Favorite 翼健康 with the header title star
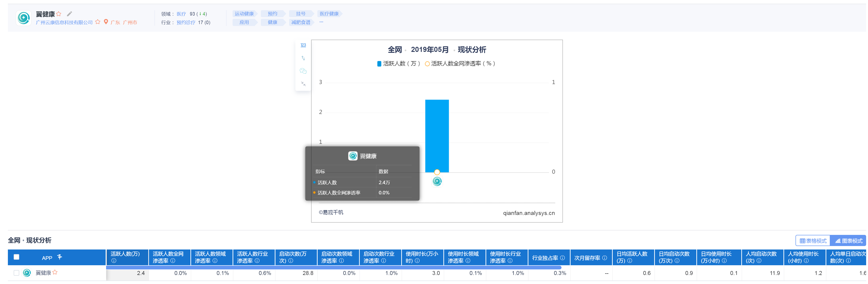 [x=59, y=14]
